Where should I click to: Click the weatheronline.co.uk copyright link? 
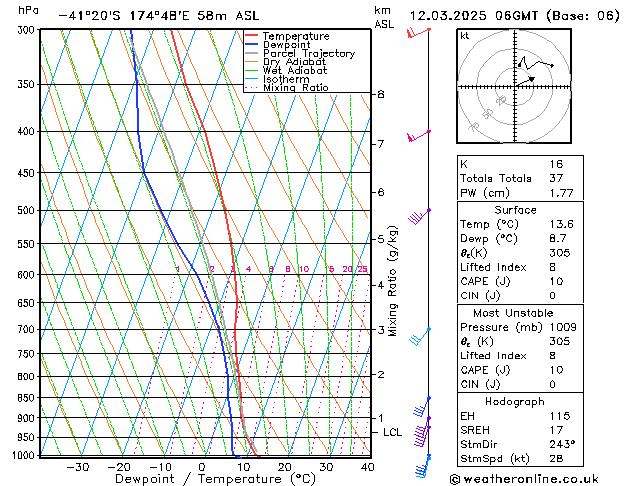pos(524,479)
